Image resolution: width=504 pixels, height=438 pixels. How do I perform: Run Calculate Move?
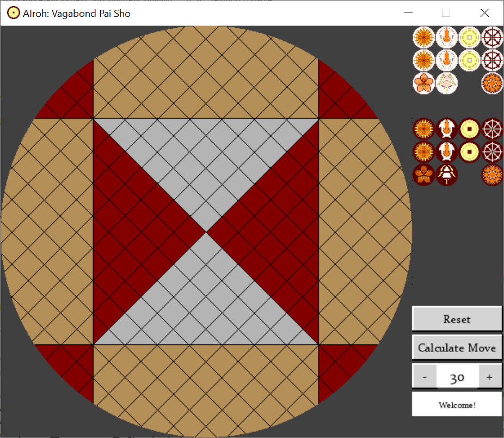(457, 347)
